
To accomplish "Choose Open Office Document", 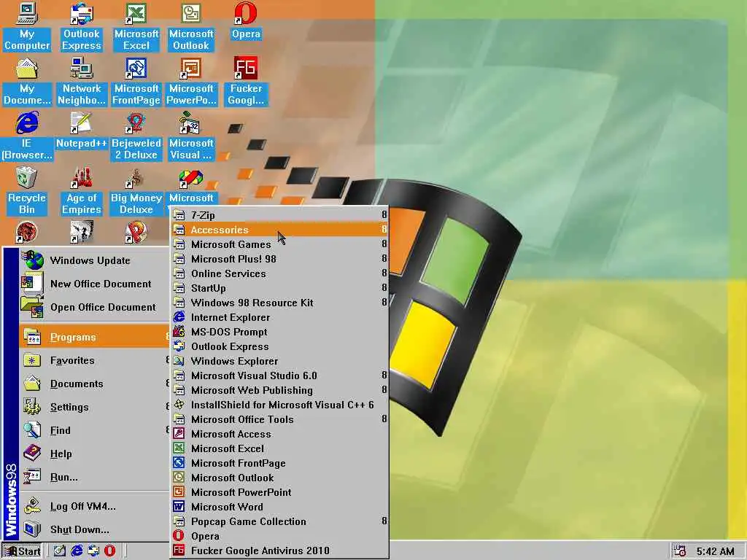I will [94, 307].
